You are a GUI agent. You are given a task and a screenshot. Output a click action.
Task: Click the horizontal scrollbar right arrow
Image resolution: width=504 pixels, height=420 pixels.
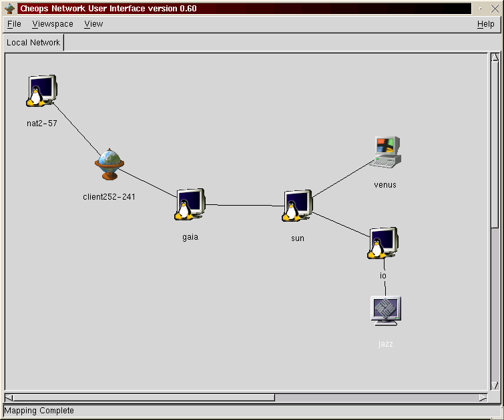(x=483, y=398)
